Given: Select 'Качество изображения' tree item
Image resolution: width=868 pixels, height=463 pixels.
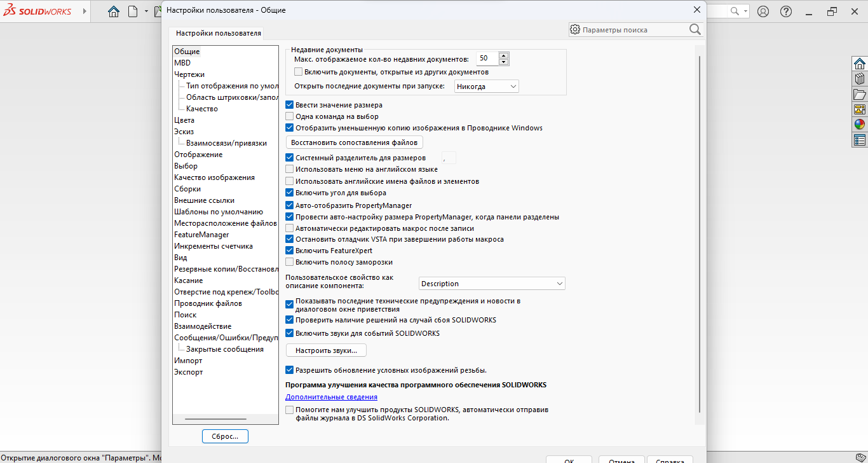Looking at the screenshot, I should pos(214,177).
